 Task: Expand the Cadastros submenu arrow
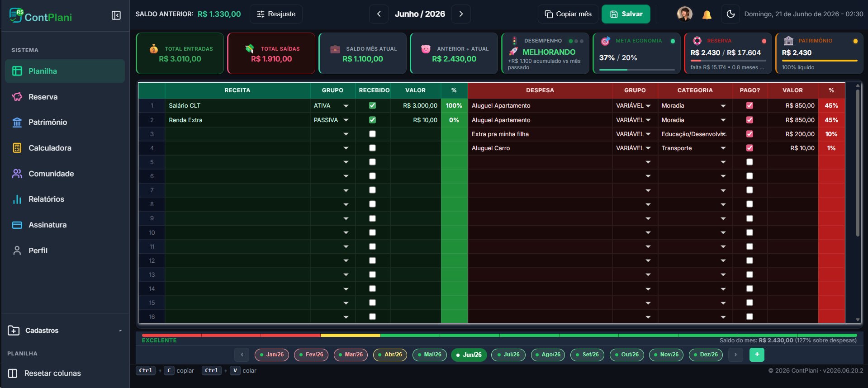point(120,331)
